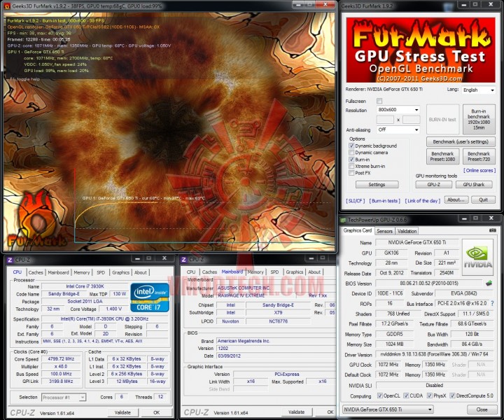Click the NVIDIA logo in GPU-Z
The height and width of the screenshot is (420, 504).
click(477, 257)
